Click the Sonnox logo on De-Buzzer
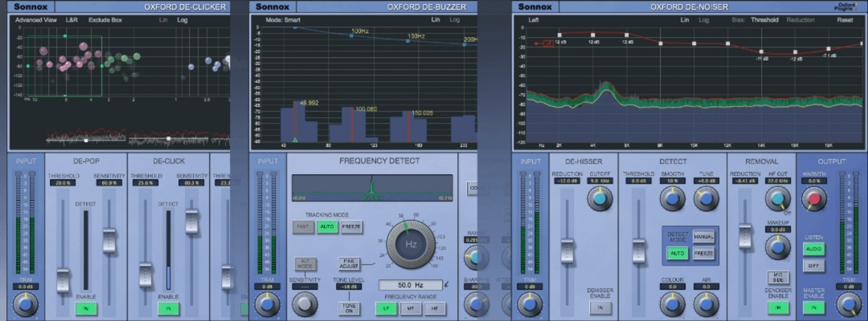 pyautogui.click(x=273, y=6)
